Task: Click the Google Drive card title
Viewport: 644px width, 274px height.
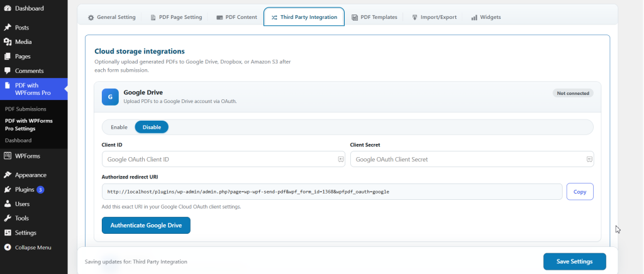Action: (x=143, y=92)
